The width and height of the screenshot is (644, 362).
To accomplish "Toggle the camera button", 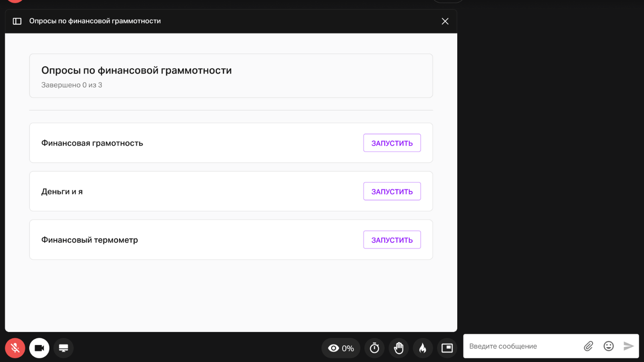I will (x=39, y=348).
